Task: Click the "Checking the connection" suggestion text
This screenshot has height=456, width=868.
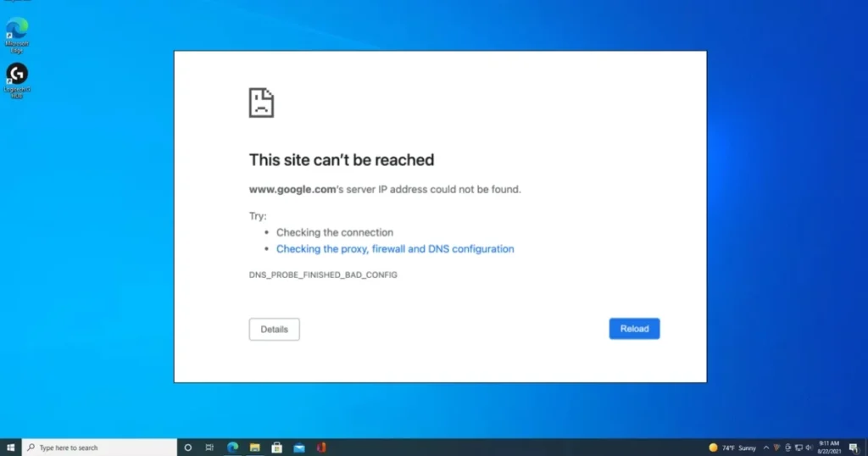Action: pos(335,232)
